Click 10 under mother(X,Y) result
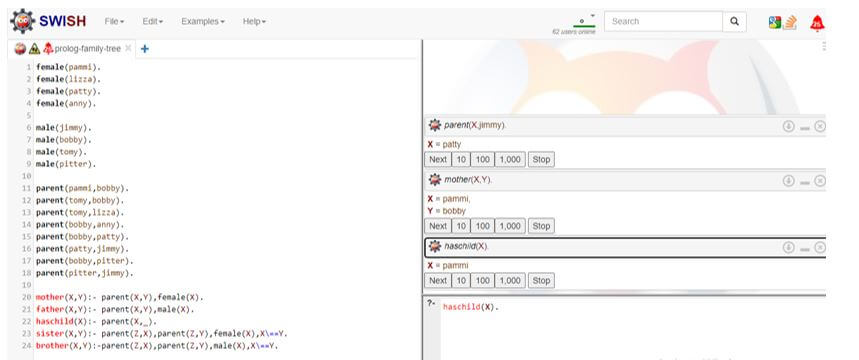 (x=461, y=226)
